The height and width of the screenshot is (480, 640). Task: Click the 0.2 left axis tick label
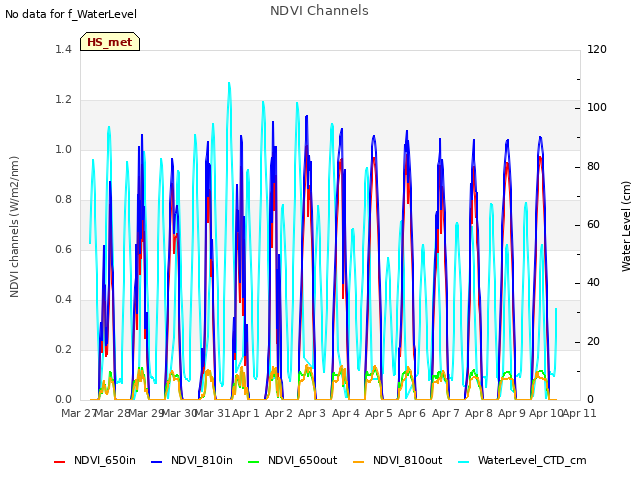click(63, 349)
